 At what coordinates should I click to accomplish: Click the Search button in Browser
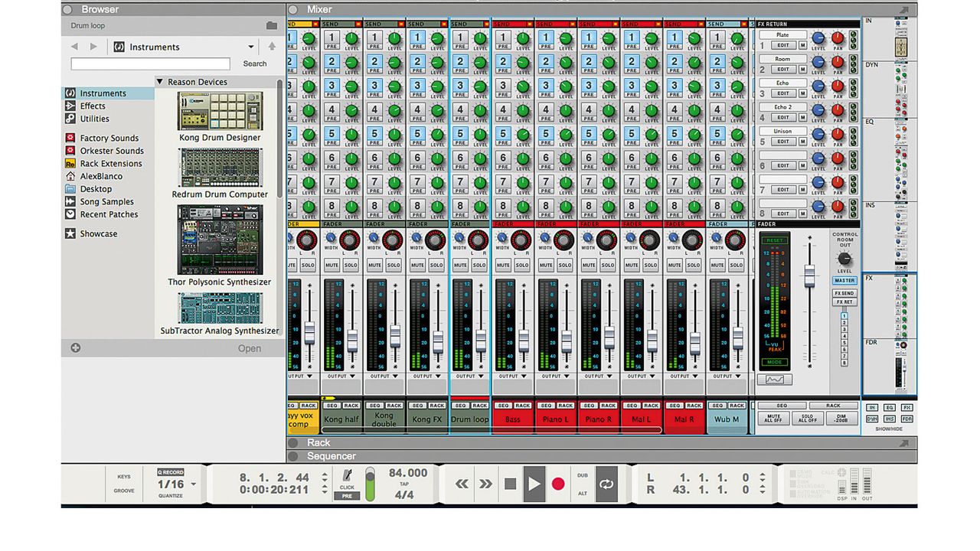pos(255,64)
